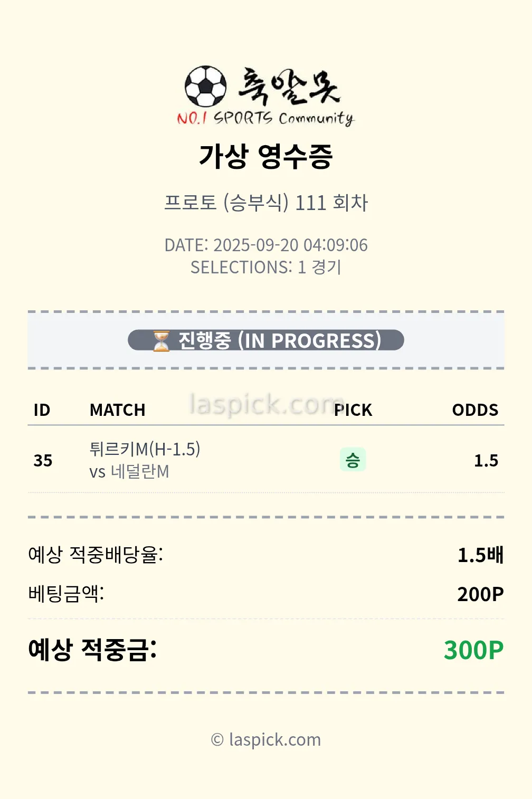Click the ODDS column header
The height and width of the screenshot is (799, 532).
coord(475,410)
